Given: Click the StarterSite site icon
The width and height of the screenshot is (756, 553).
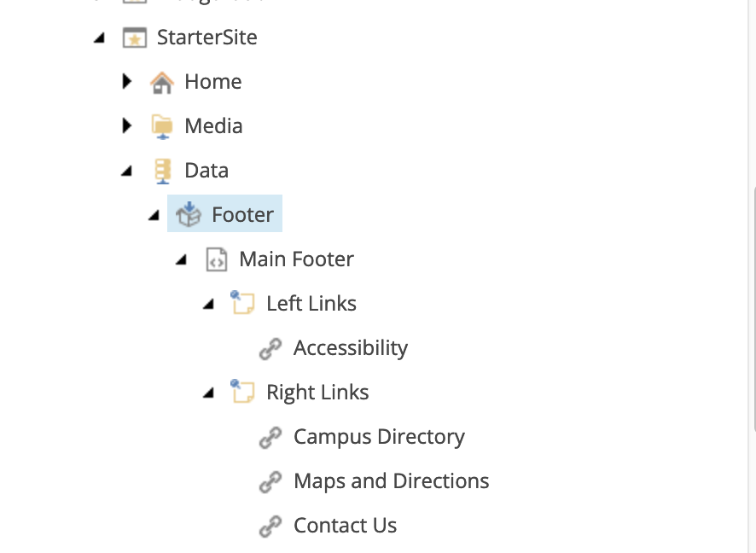Looking at the screenshot, I should click(135, 37).
